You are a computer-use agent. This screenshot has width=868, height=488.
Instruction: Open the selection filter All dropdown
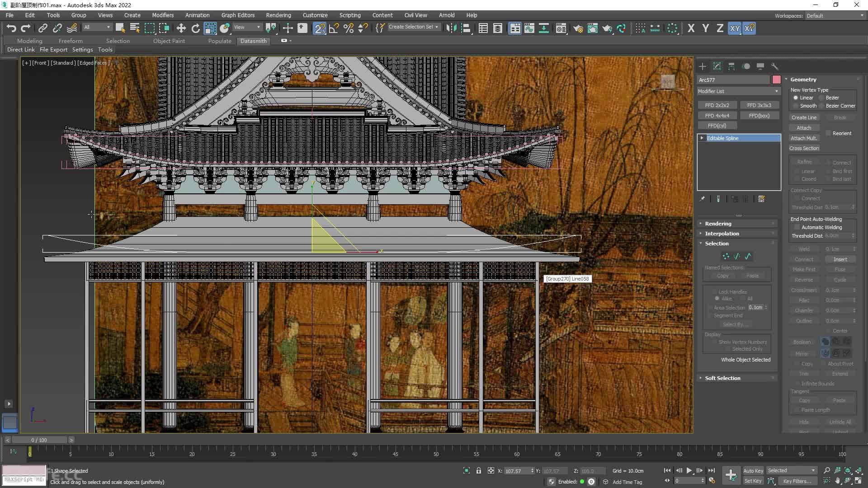(97, 27)
